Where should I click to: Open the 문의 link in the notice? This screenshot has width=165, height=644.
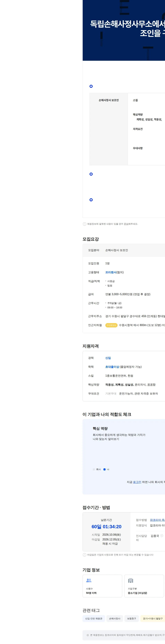click(126, 224)
